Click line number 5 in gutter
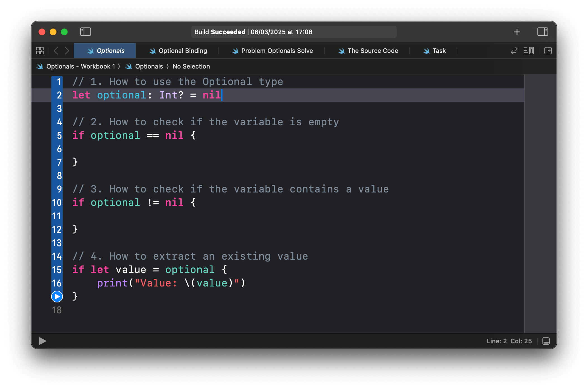 (x=59, y=135)
